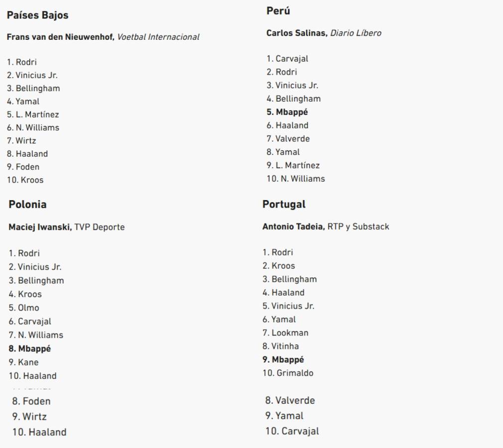503x448 pixels.
Task: Click the Portugal section heading
Action: click(x=284, y=205)
